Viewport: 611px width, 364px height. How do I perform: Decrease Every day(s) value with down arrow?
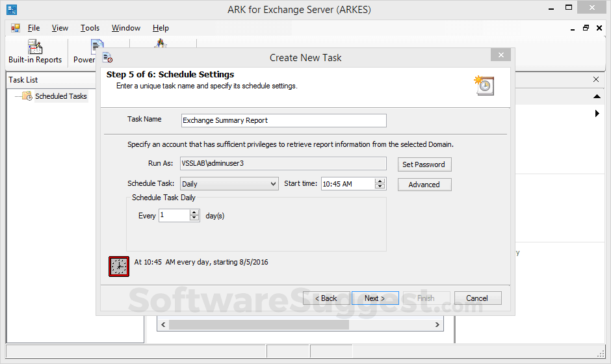pyautogui.click(x=194, y=218)
